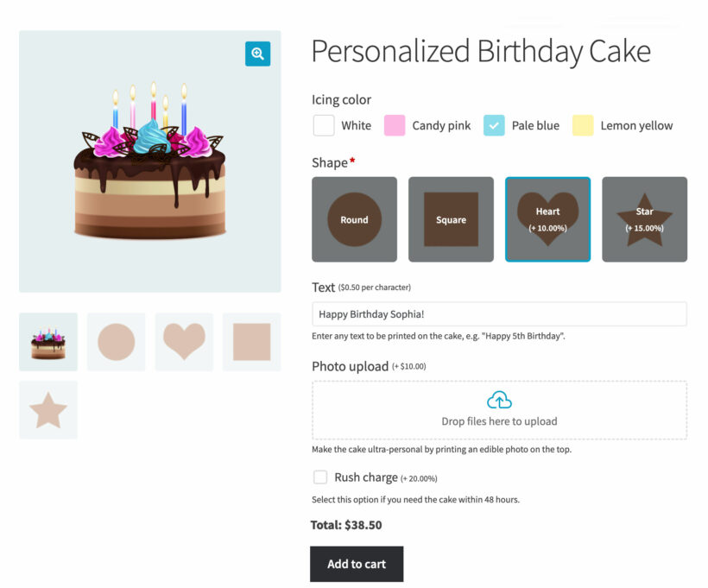
Task: Select the Round shape icon
Action: [354, 219]
